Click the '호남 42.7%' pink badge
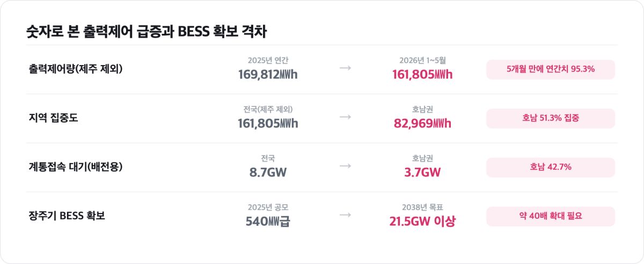The image size is (644, 264). tap(551, 167)
